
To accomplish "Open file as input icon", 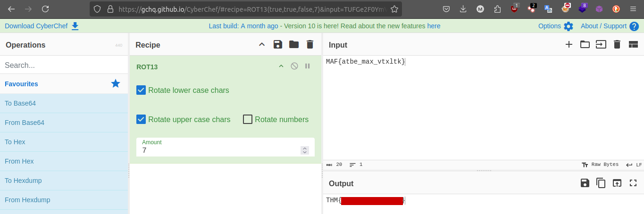I will click(x=601, y=45).
